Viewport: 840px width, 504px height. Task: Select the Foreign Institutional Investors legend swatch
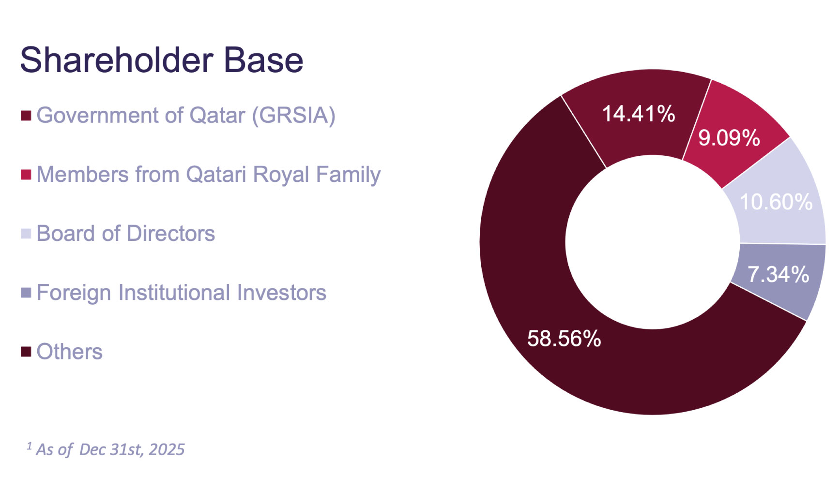click(x=26, y=293)
